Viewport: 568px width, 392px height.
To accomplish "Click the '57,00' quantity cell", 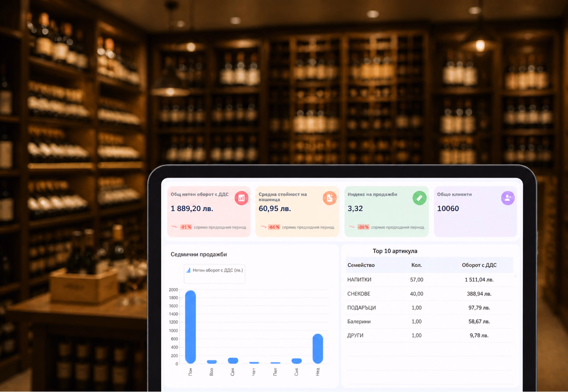I will (417, 280).
